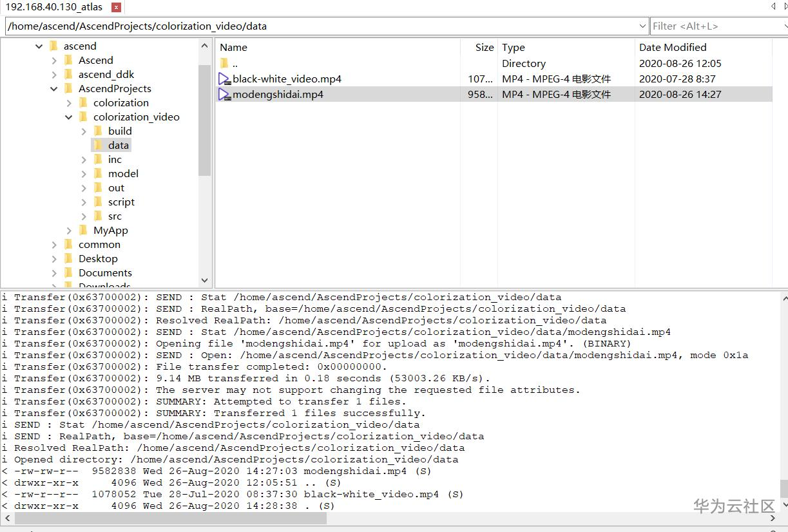Click the parent directory '..' folder icon
Viewport: 788px width, 532px height.
tap(224, 63)
